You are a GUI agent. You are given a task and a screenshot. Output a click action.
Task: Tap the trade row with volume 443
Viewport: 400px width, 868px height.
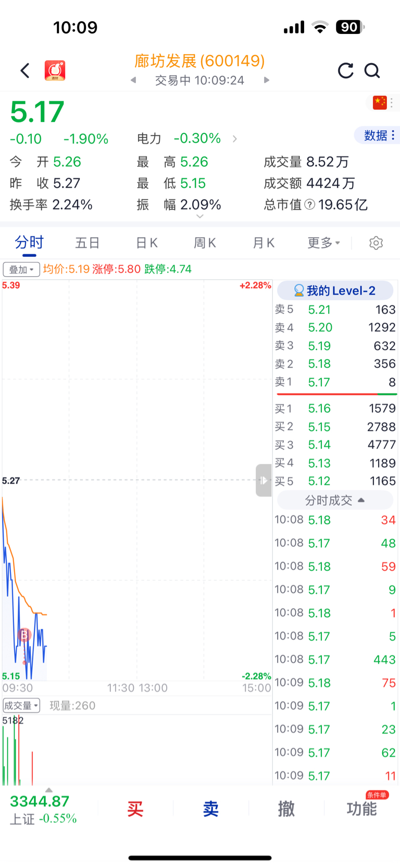(x=335, y=659)
